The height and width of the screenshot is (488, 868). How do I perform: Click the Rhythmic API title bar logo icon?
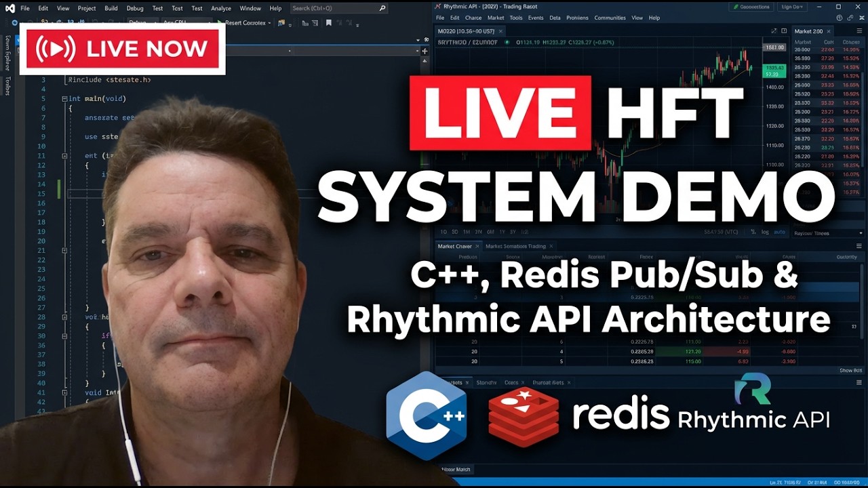pos(439,7)
